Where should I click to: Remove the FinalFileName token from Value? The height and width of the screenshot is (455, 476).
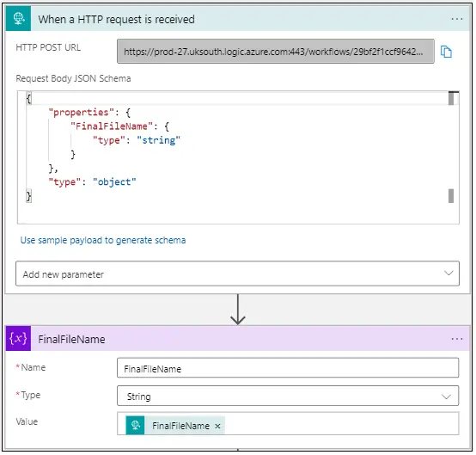click(x=217, y=426)
